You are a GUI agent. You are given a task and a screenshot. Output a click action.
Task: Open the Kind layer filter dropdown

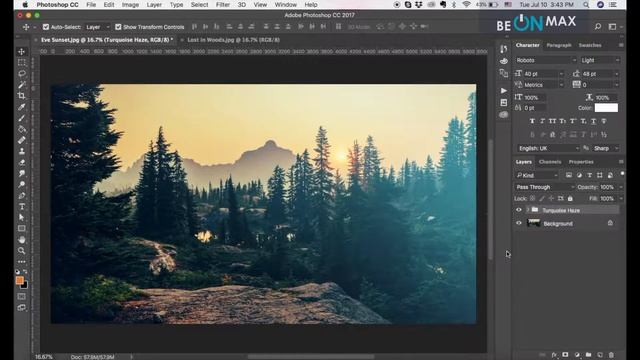tap(537, 175)
